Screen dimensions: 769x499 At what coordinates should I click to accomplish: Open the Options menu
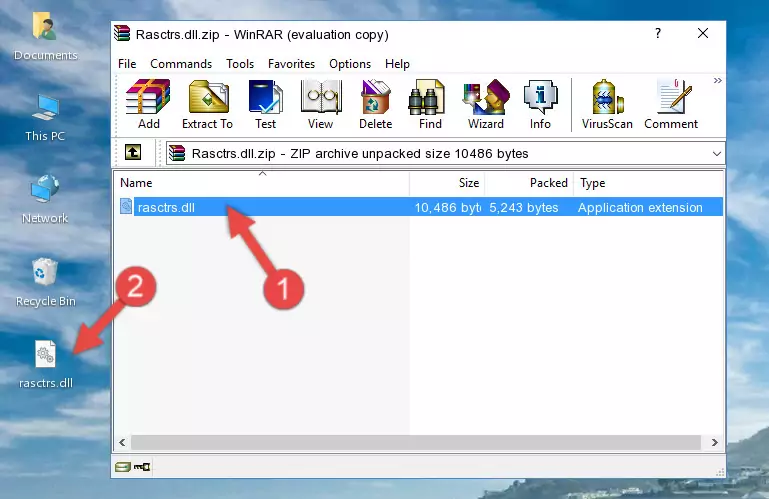pyautogui.click(x=350, y=64)
